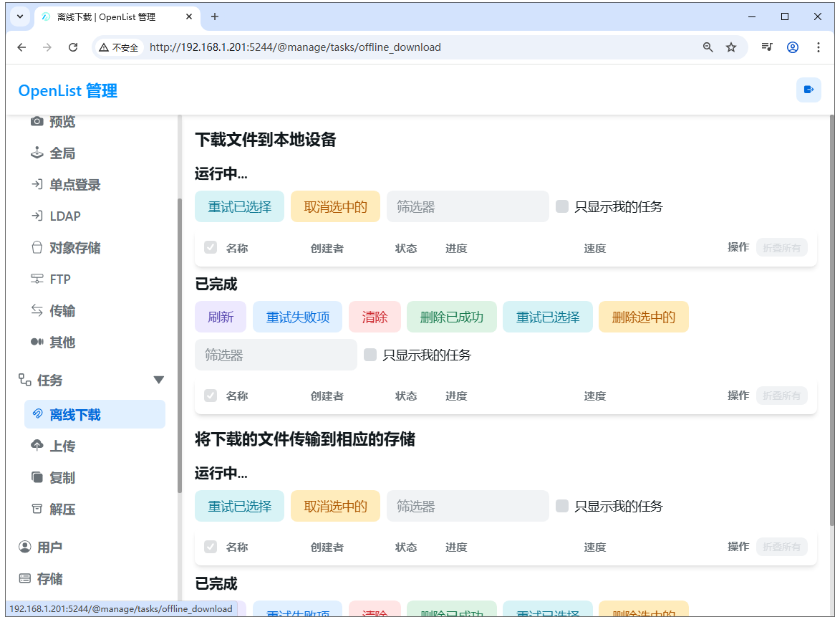Collapse the 任务 sidebar group
840x622 pixels.
[158, 380]
